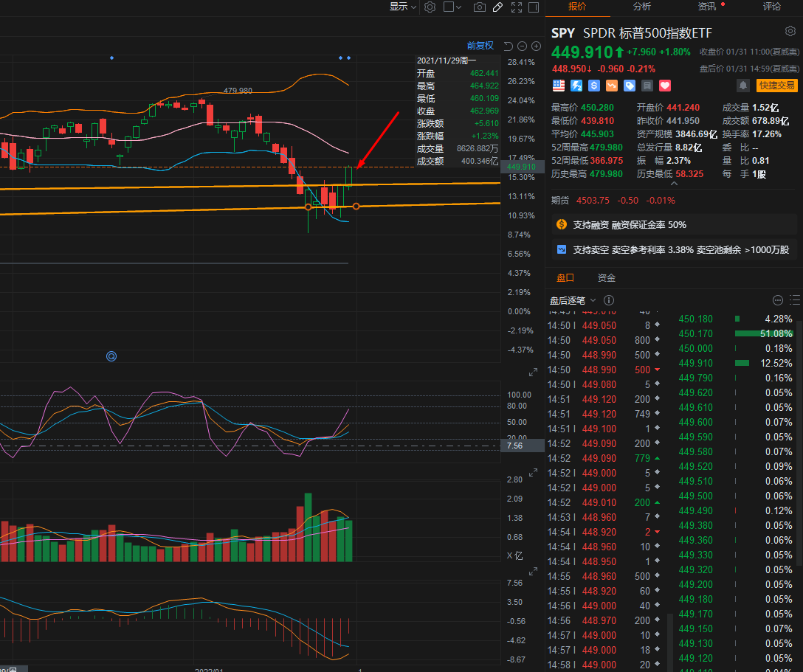Click left orange handle on trend line
This screenshot has height=672, width=803.
(x=308, y=207)
